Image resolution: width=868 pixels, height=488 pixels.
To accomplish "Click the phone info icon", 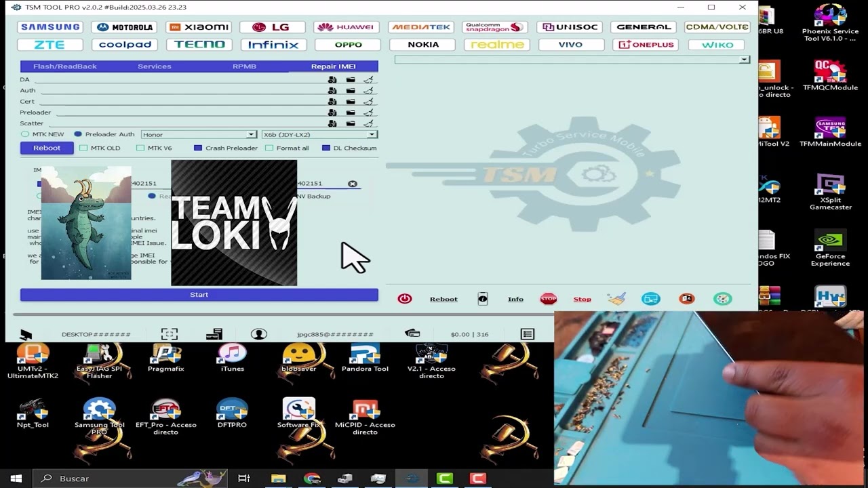I will (483, 299).
